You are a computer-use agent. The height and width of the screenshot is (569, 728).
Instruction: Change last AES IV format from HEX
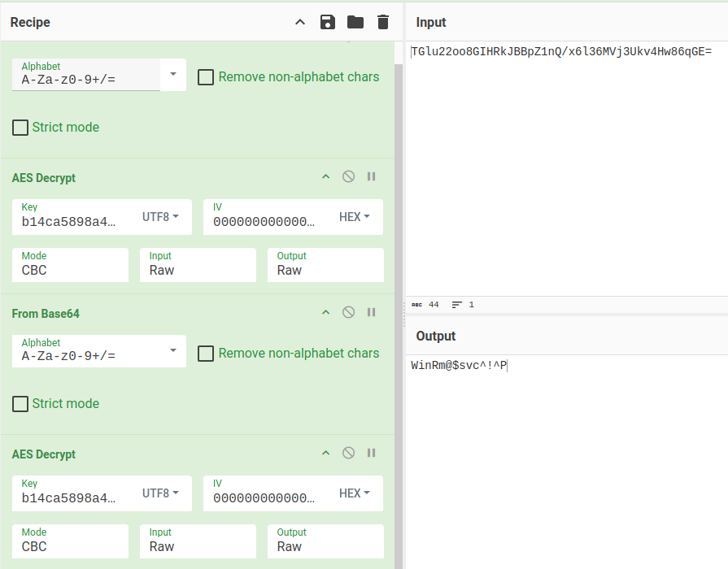[x=354, y=493]
